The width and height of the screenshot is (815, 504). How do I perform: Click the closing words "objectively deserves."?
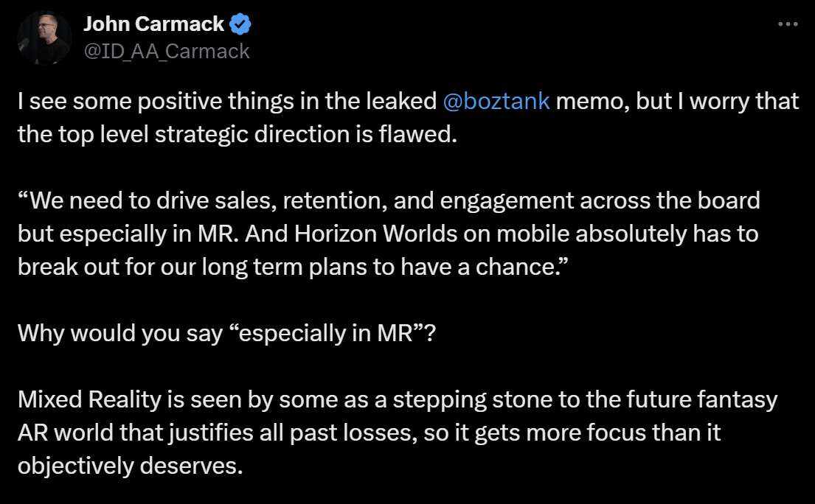[130, 466]
